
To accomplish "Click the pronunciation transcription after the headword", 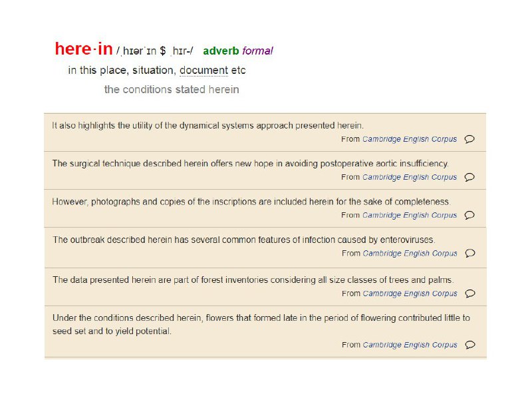I will [155, 51].
